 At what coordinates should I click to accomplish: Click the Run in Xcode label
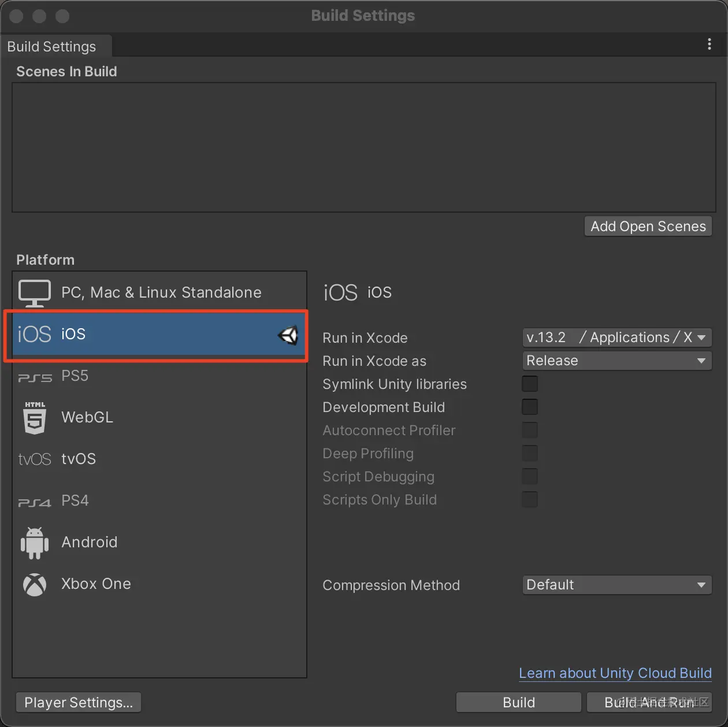click(365, 338)
